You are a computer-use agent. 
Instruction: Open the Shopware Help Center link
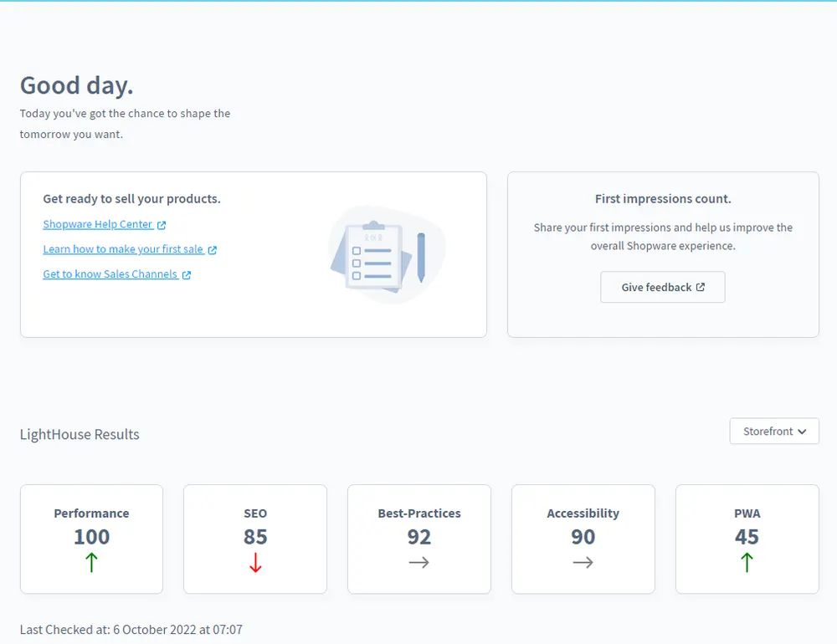tap(98, 225)
